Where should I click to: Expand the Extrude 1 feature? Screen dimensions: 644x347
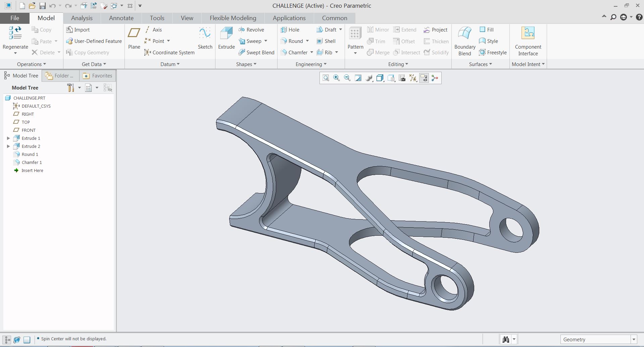8,138
